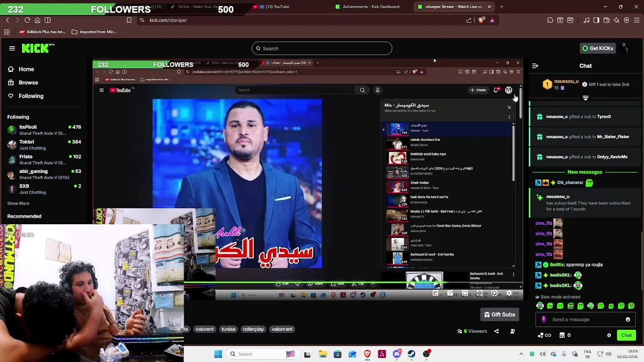Open Tokbri channel in Following
The width and height of the screenshot is (644, 362).
[x=44, y=145]
